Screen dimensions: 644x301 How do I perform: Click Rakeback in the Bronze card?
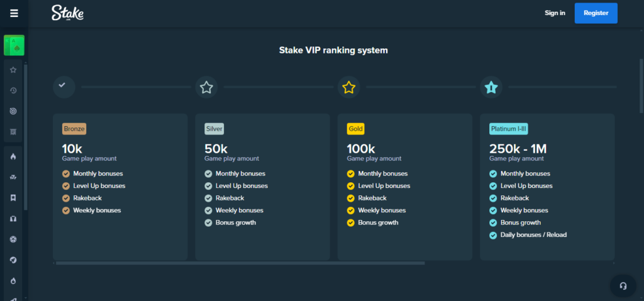pos(87,199)
